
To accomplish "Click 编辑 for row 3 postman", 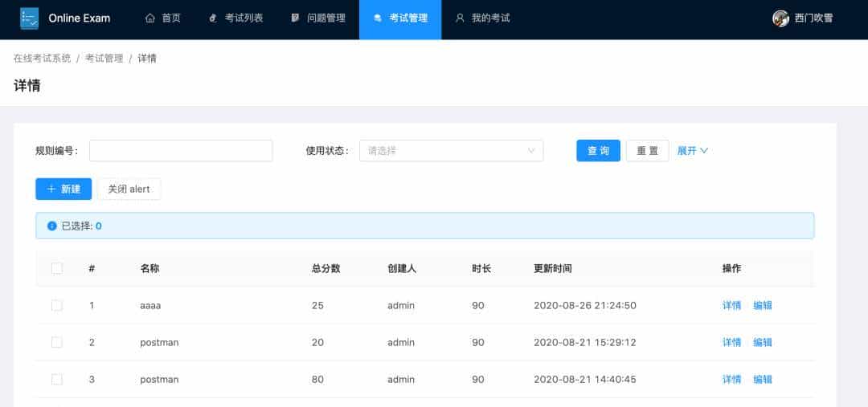I will (x=763, y=380).
